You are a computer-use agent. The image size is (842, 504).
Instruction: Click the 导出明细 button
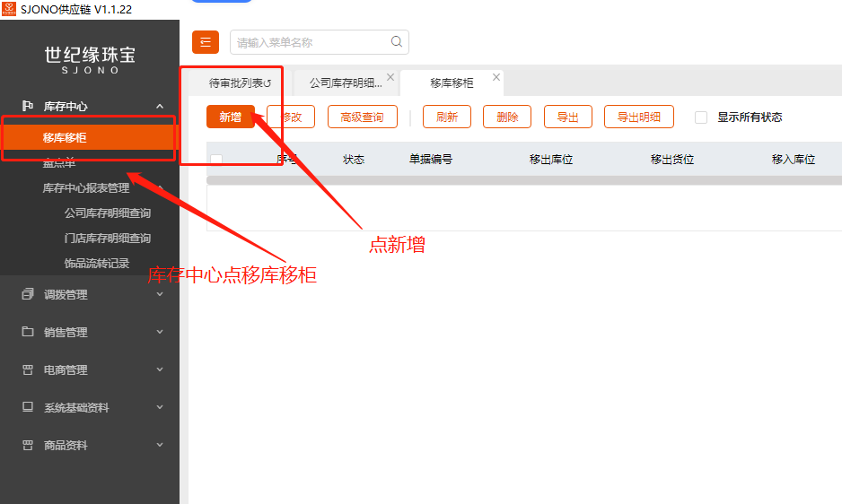[x=639, y=117]
